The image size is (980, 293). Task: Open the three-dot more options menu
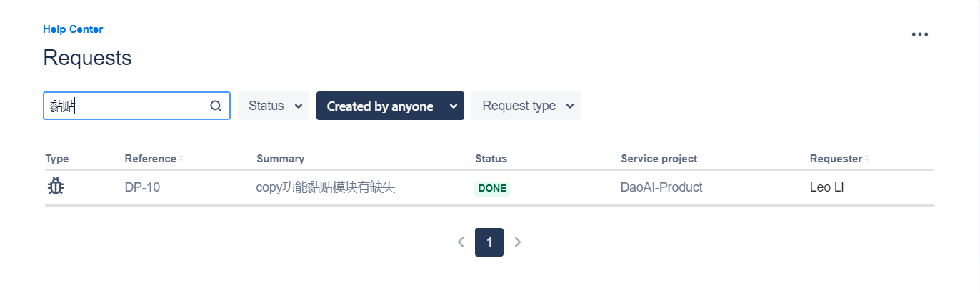[x=920, y=34]
